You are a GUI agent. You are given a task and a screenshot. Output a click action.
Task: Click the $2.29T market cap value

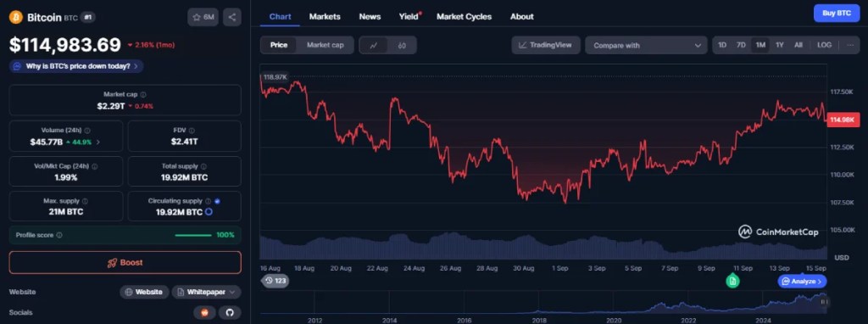tap(111, 106)
